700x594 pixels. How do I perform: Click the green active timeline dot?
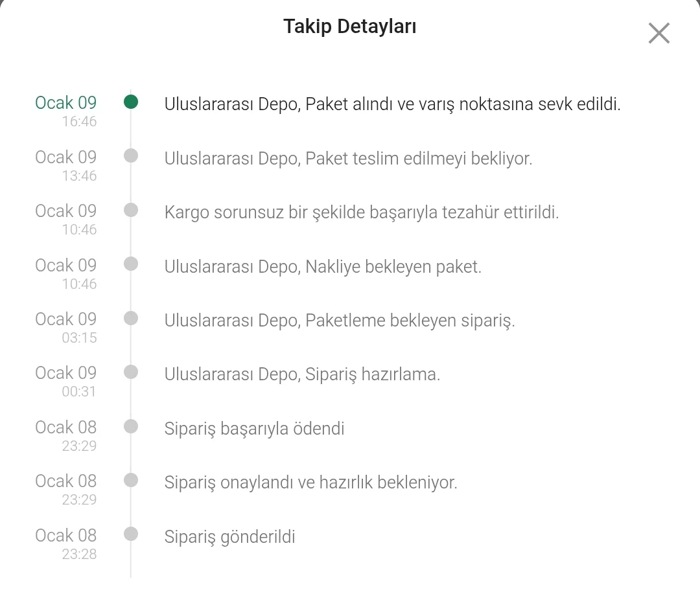coord(131,102)
